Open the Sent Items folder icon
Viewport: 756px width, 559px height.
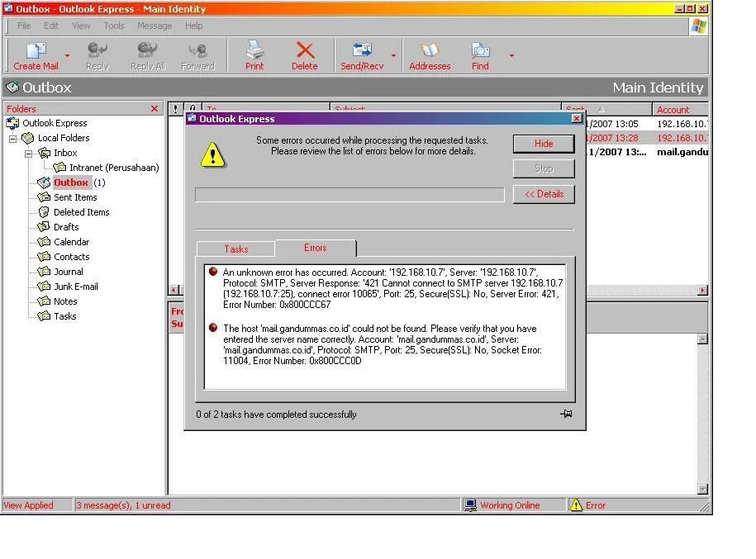(44, 197)
